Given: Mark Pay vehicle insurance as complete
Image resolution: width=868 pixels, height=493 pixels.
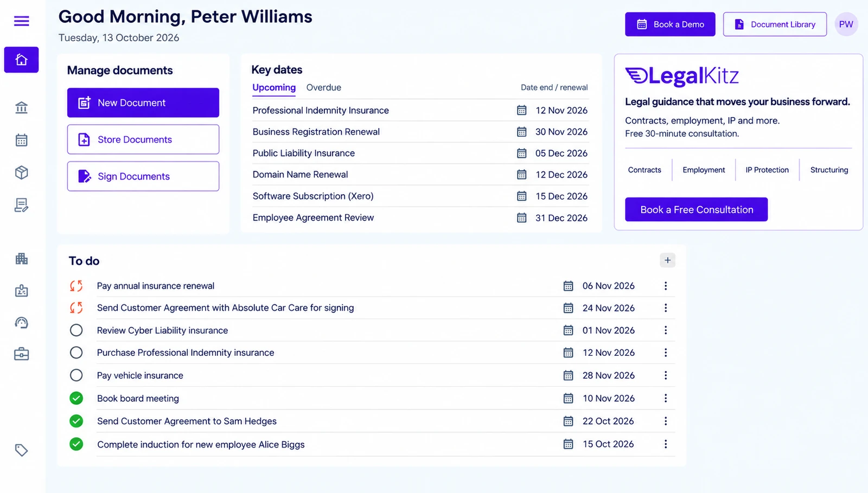Looking at the screenshot, I should pos(76,375).
